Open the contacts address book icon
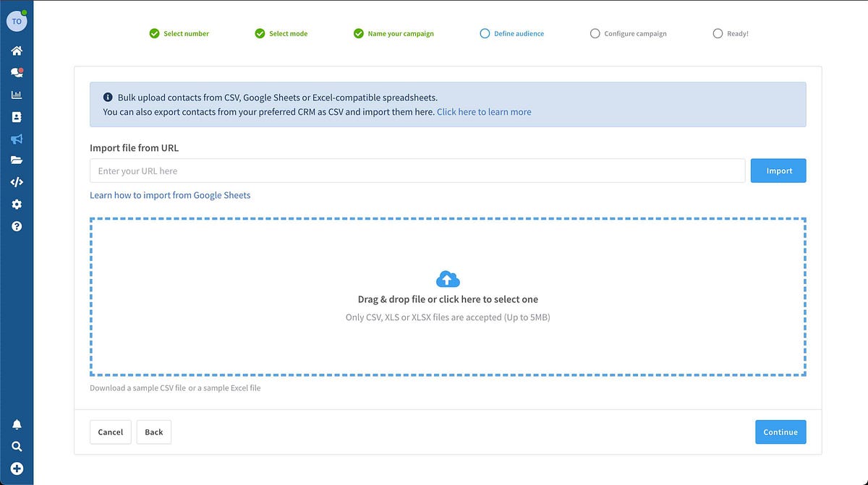Viewport: 868px width, 485px height. pos(17,117)
